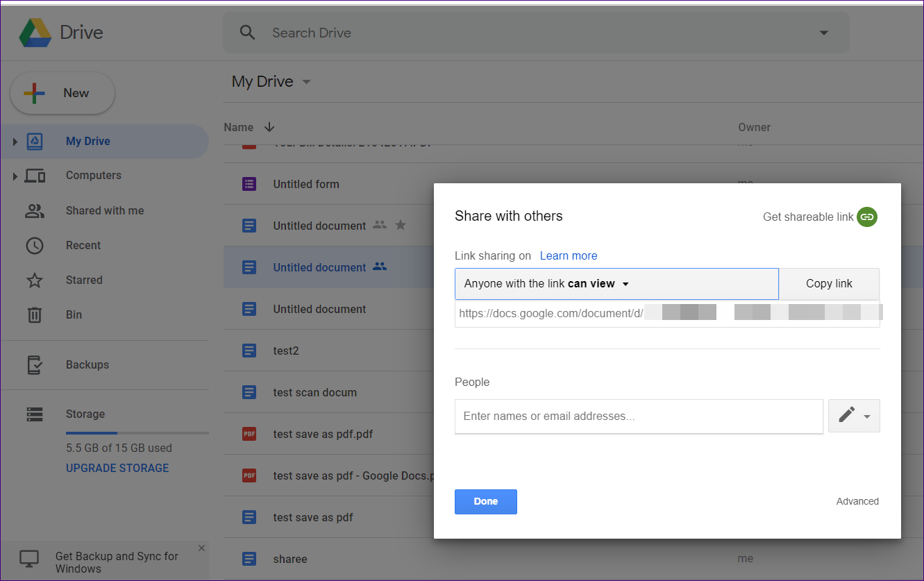Click the Starred star icon in sidebar
The height and width of the screenshot is (581, 924).
point(35,280)
